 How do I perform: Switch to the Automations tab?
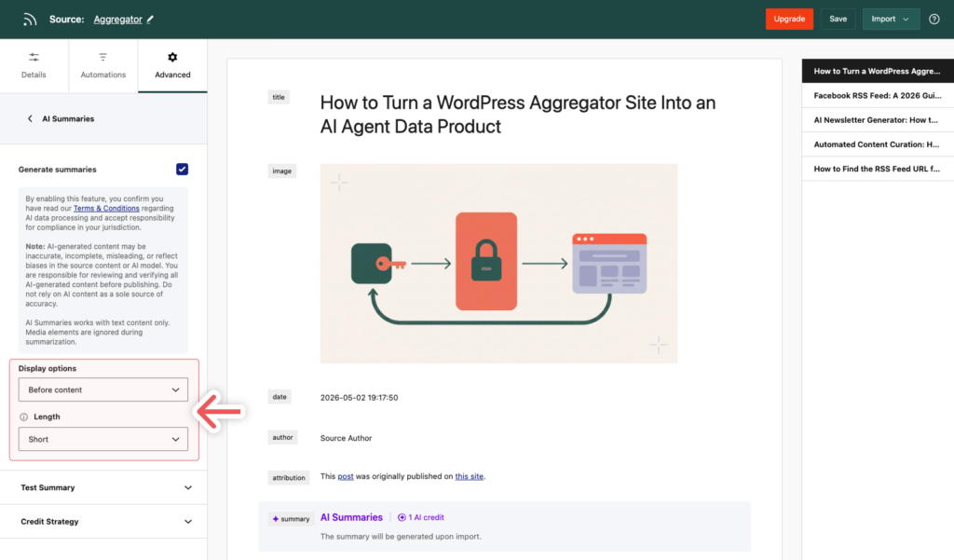103,66
